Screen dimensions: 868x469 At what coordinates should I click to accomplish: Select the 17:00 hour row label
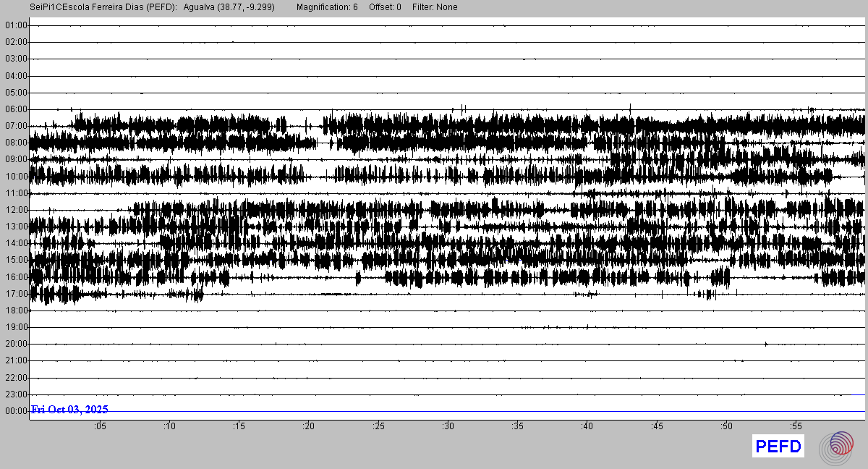(16, 294)
